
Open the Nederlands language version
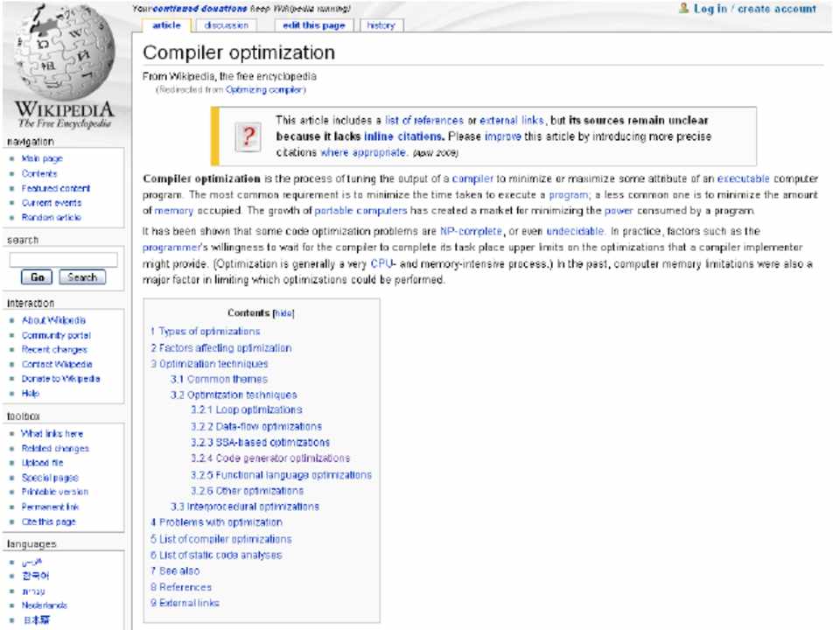coord(44,605)
